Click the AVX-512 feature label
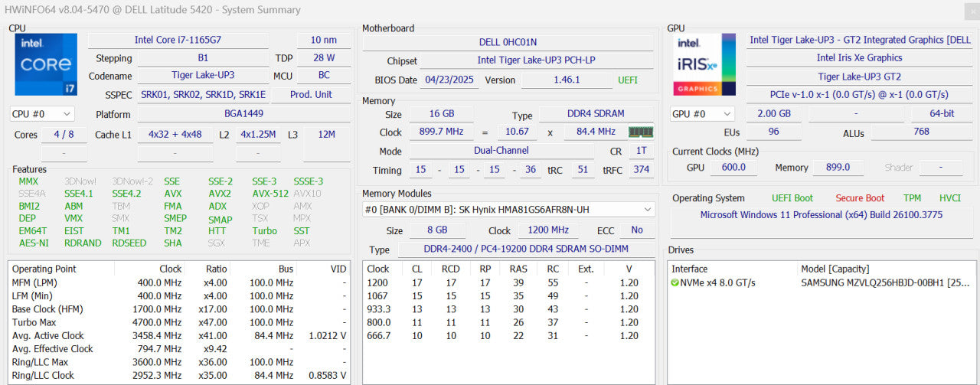 click(x=270, y=194)
